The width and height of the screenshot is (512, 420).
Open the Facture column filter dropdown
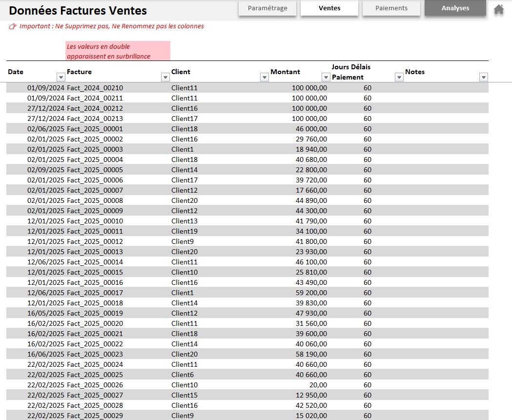165,77
